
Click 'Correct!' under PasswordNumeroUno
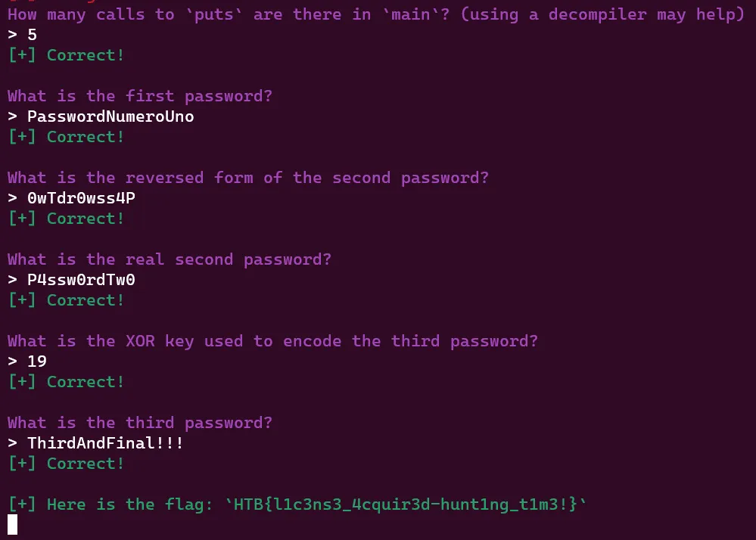86,137
